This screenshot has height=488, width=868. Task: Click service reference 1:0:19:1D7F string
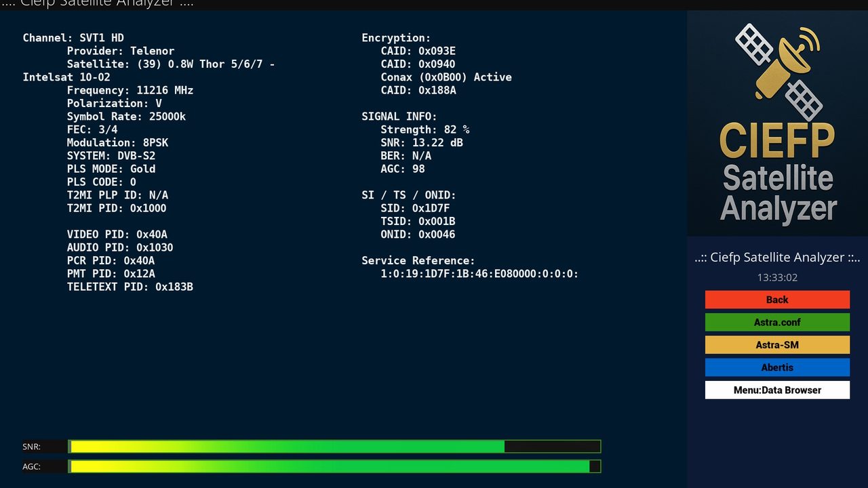click(x=479, y=274)
